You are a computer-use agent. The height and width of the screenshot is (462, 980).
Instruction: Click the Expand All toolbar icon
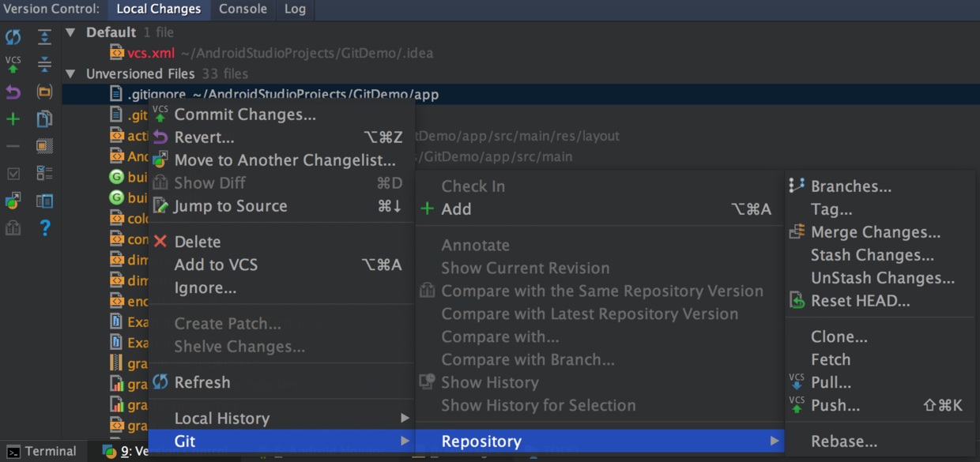pyautogui.click(x=44, y=36)
